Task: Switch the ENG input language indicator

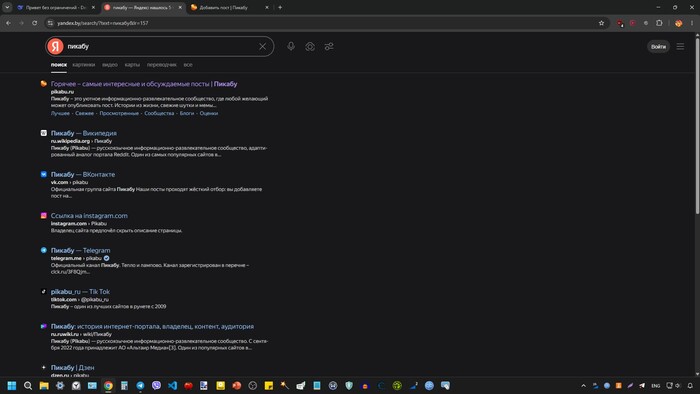Action: coord(656,386)
